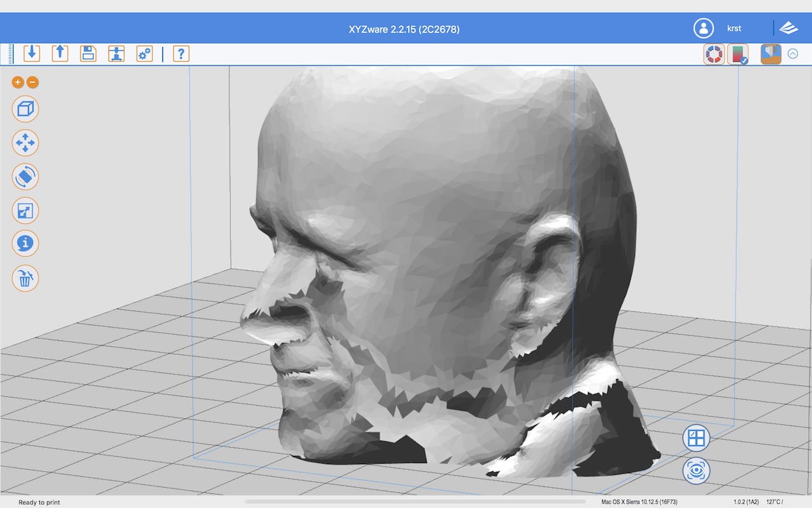Select the view cube tool
The width and height of the screenshot is (812, 508).
tap(25, 109)
